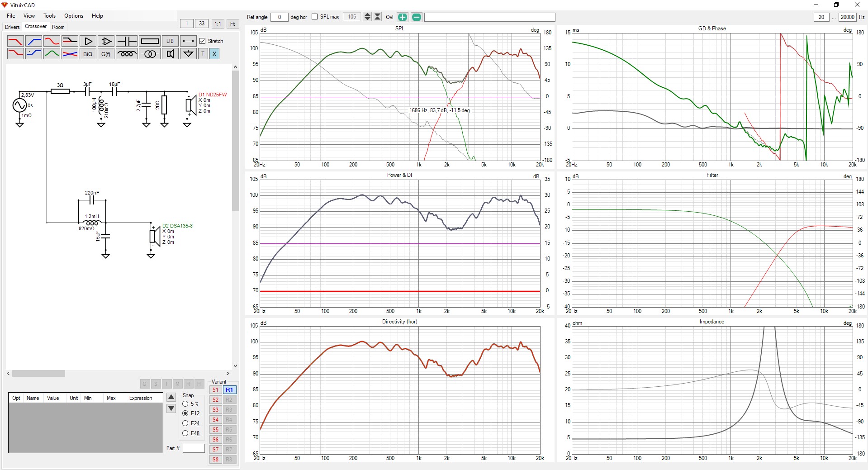Screen dimensions: 868x470
Task: Open the View menu
Action: click(x=29, y=16)
